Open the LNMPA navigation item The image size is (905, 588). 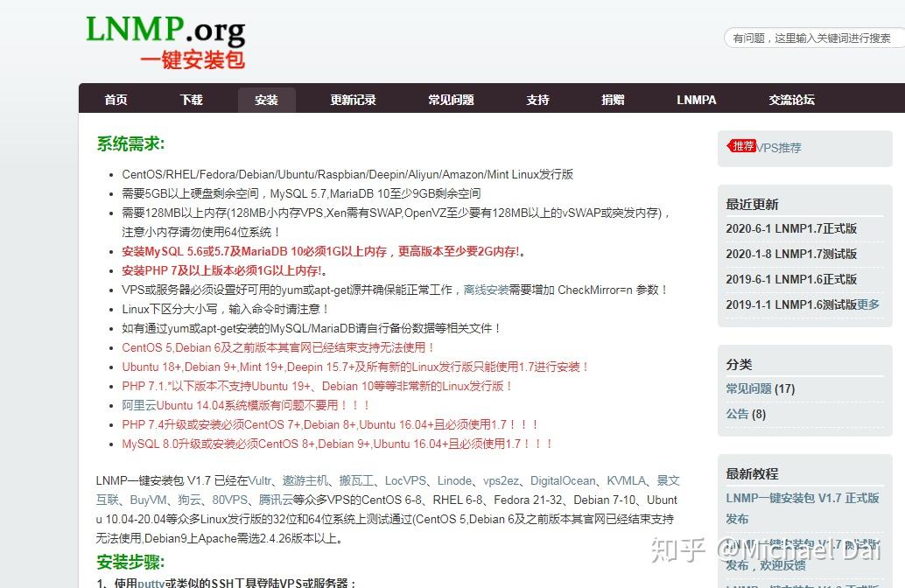[x=697, y=100]
